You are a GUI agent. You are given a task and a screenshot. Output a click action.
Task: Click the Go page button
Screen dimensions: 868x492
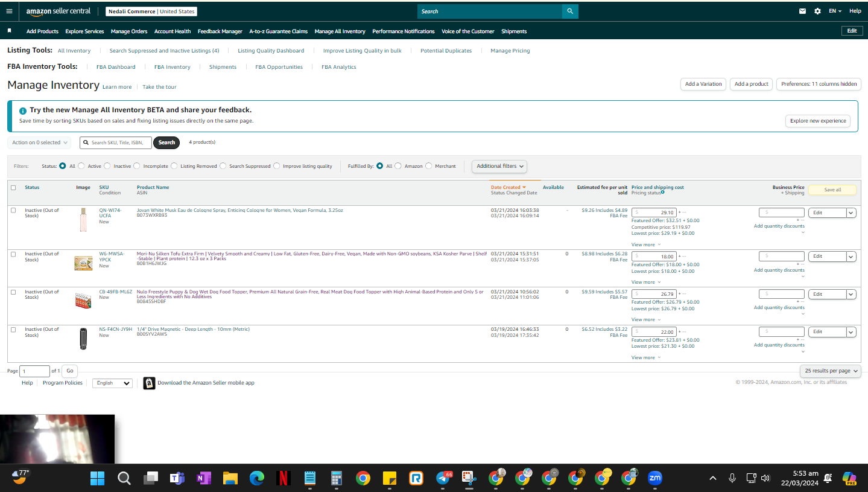[70, 371]
